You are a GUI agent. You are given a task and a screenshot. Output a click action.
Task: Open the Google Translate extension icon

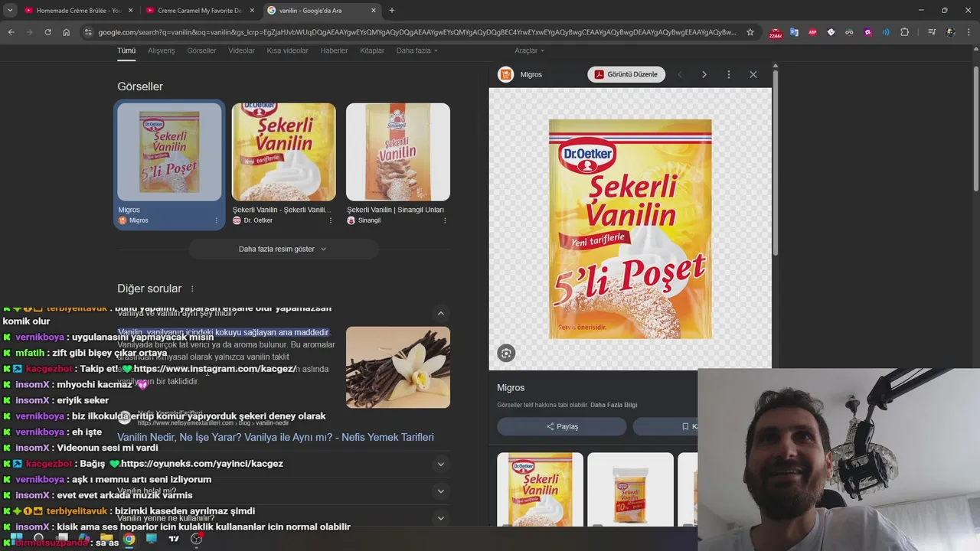pos(794,32)
